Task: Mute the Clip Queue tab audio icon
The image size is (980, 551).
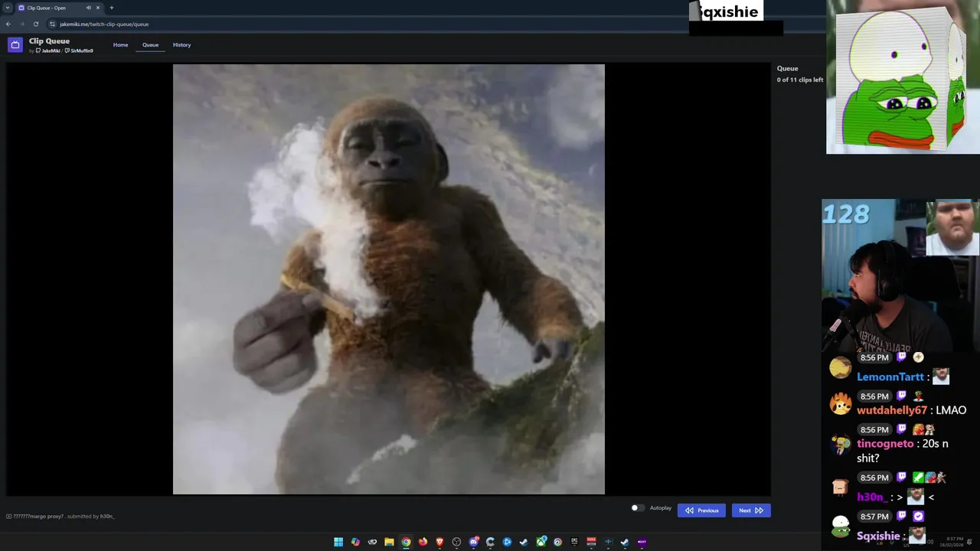Action: (88, 8)
